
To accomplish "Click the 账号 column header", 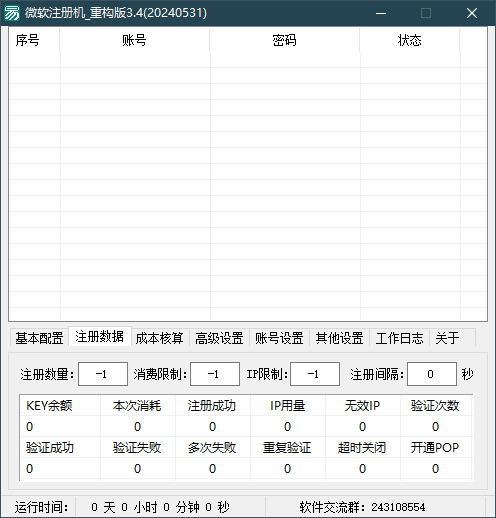I will 134,40.
